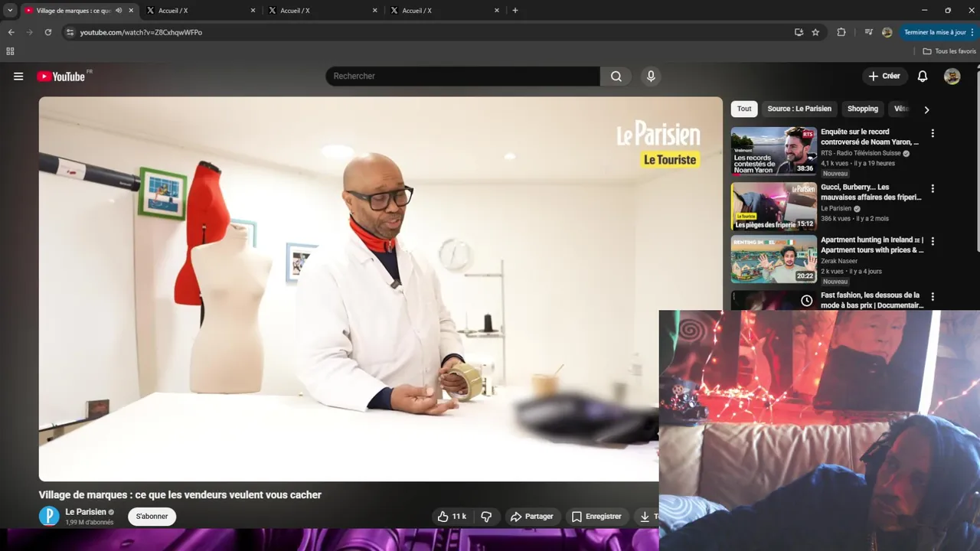
Task: Open Chrome profile avatar in toolbar
Action: [887, 32]
